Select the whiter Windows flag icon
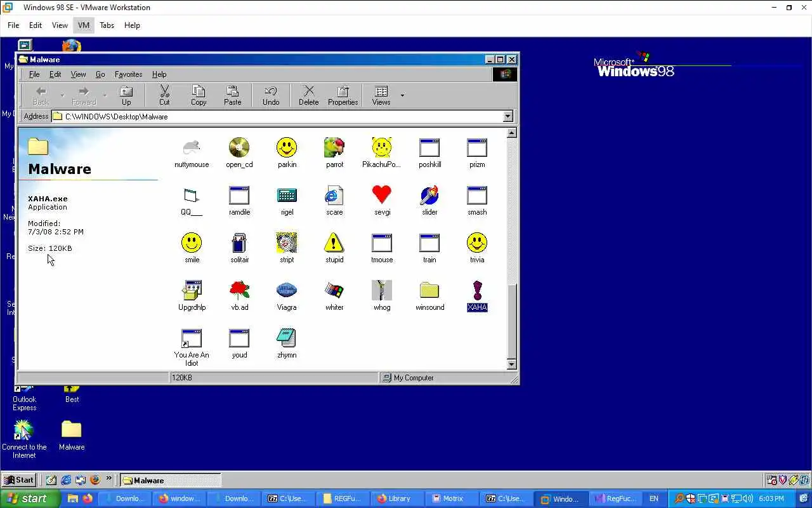The width and height of the screenshot is (812, 508). 334,290
